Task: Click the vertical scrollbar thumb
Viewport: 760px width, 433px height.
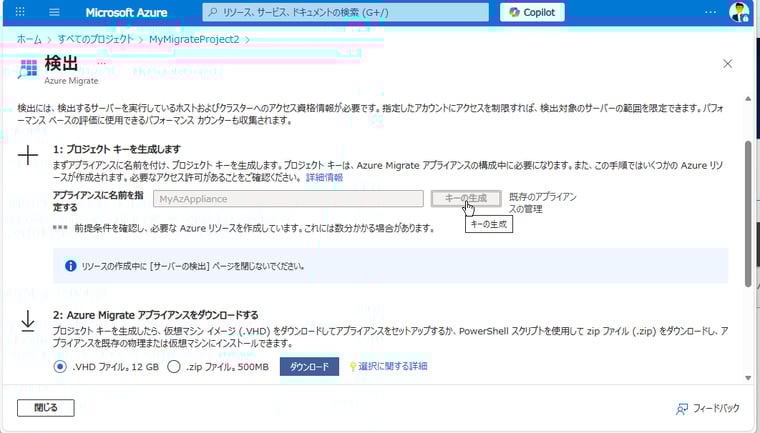Action: (748, 213)
